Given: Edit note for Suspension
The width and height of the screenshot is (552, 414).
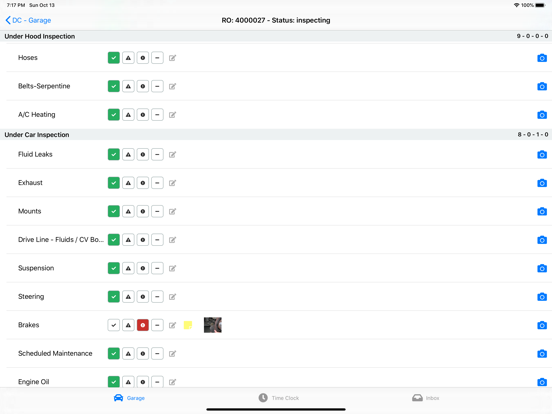Looking at the screenshot, I should [x=172, y=268].
